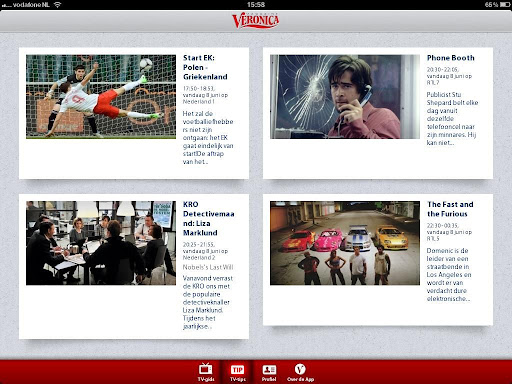Click description starting 'Het zal de voetballiefhebbers'
Image resolution: width=512 pixels, height=384 pixels.
208,138
